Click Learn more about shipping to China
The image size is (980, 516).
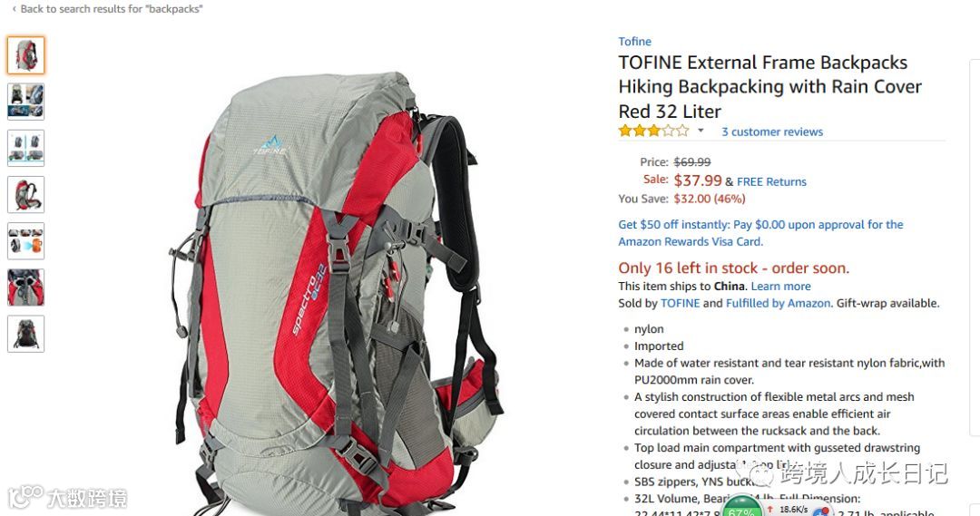pyautogui.click(x=780, y=286)
